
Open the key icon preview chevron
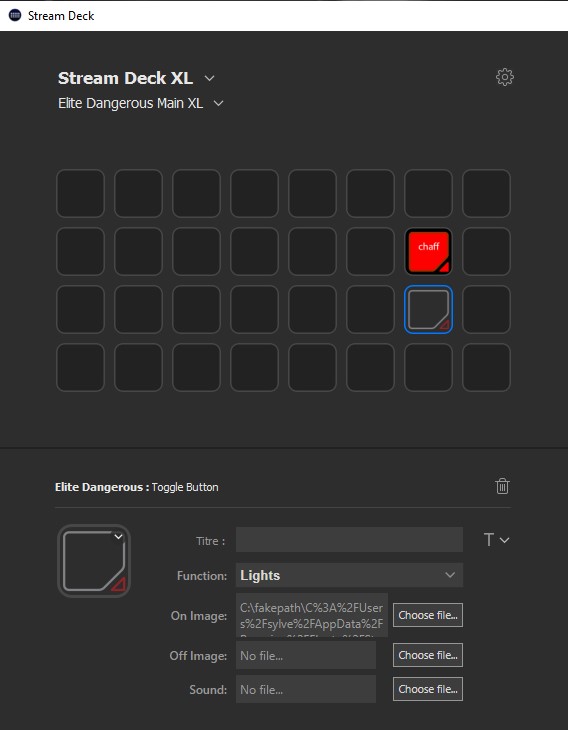point(119,537)
